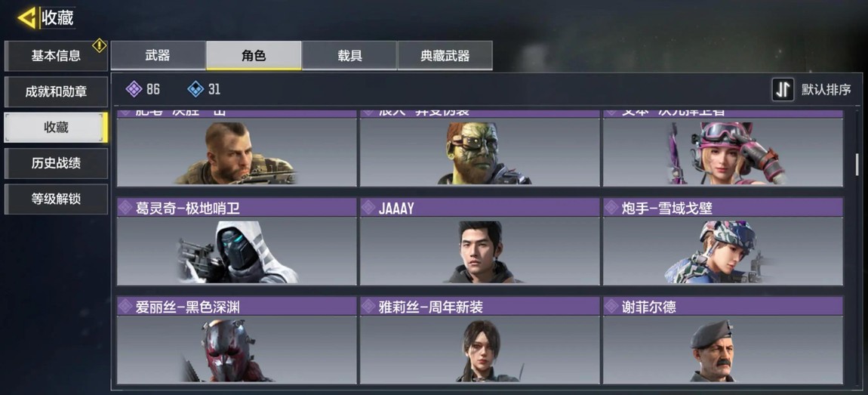This screenshot has width=868, height=395.
Task: Click the diamond icon on JAAAY card header
Action: click(x=368, y=208)
